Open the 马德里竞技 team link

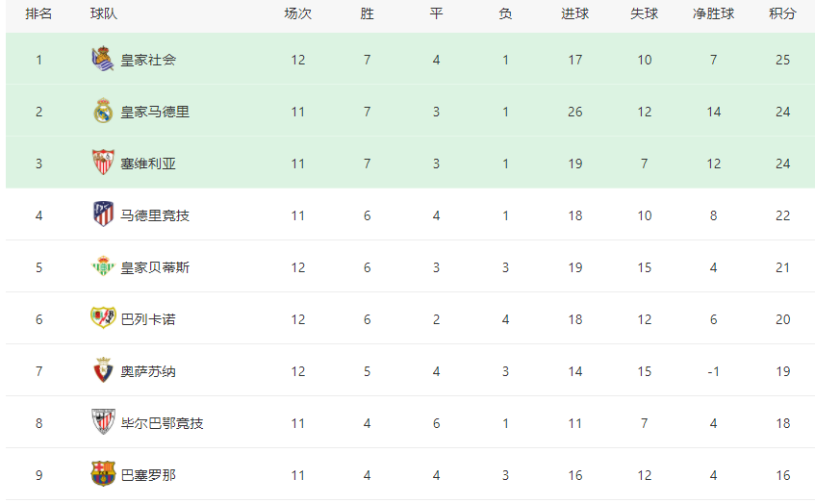[155, 215]
